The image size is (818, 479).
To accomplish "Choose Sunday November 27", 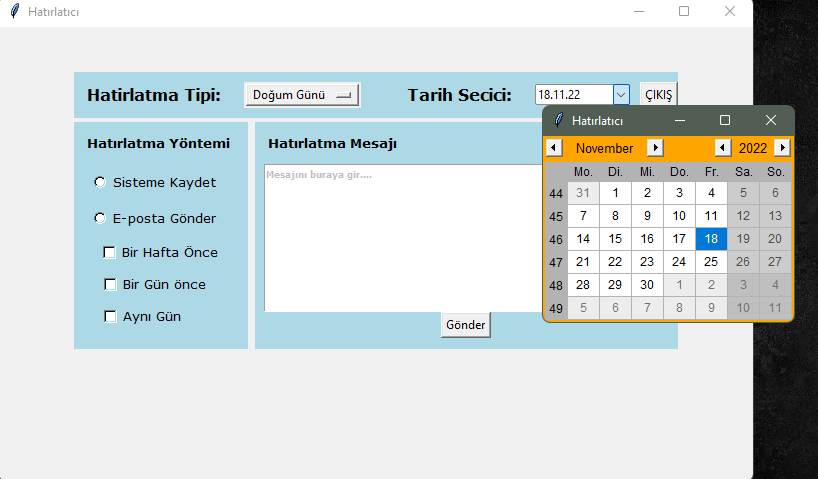I will 775,262.
